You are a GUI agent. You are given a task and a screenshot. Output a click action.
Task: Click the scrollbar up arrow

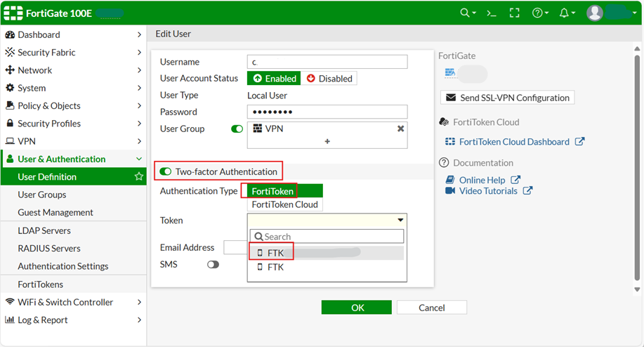click(637, 48)
